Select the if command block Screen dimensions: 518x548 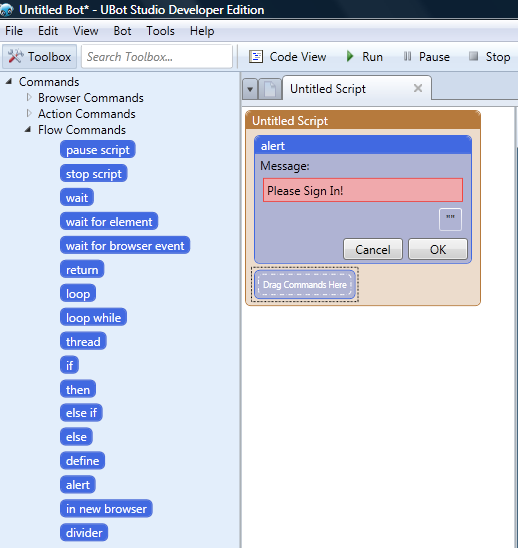tap(70, 366)
